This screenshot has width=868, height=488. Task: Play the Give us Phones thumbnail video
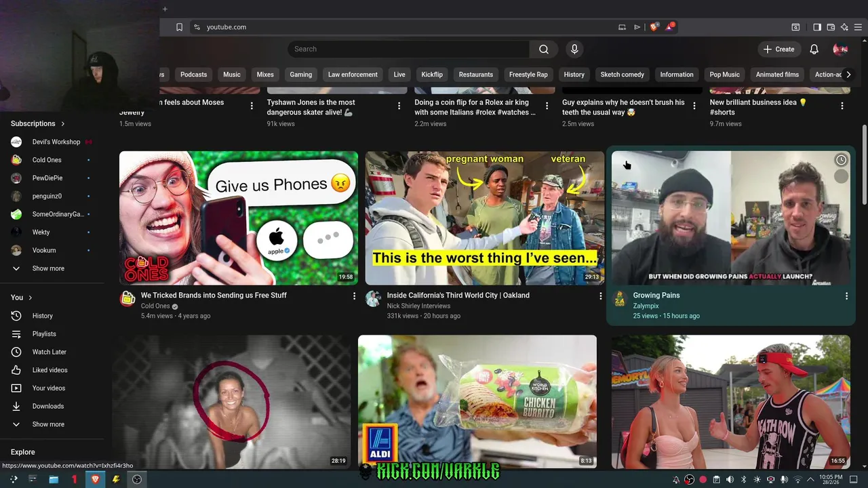click(239, 218)
